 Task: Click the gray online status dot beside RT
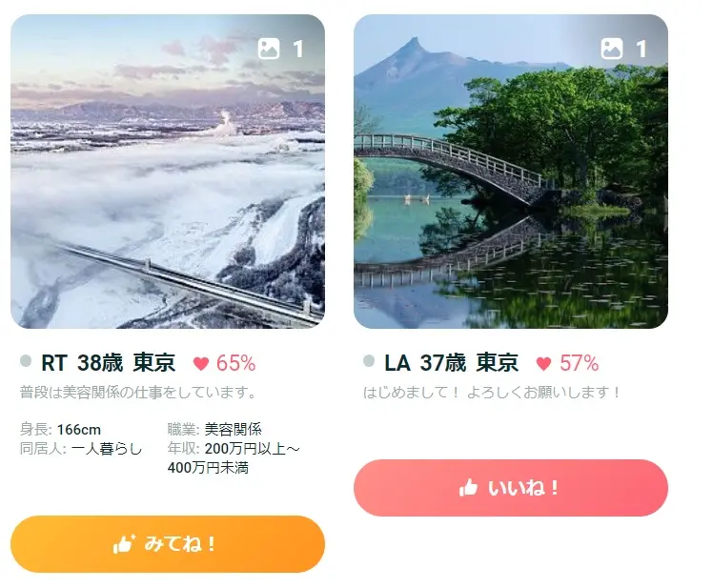[x=26, y=361]
